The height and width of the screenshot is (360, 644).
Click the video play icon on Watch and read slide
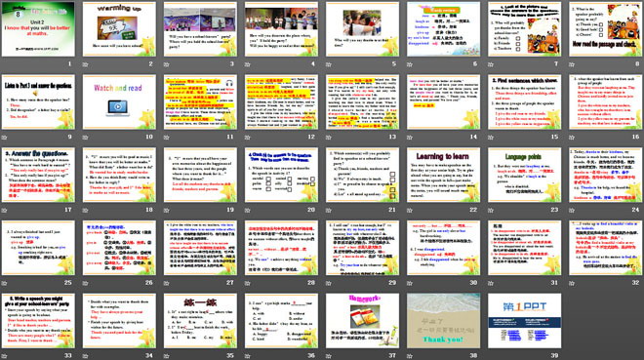(x=118, y=107)
